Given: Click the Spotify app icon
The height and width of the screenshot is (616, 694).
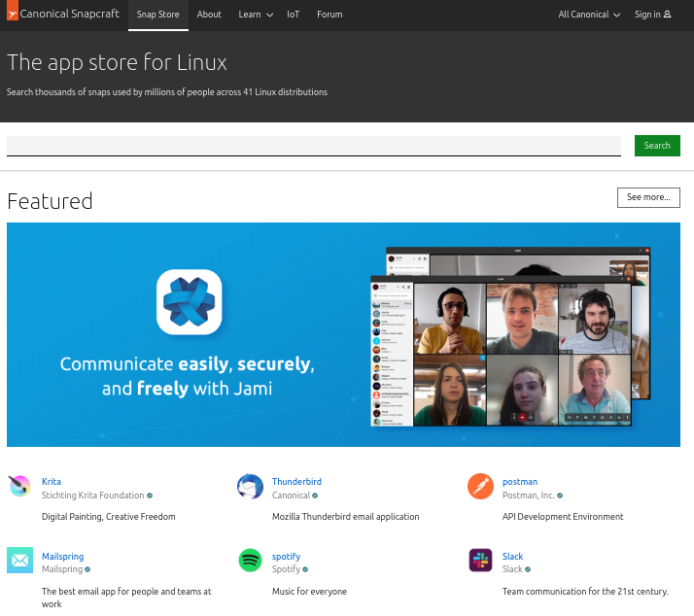Looking at the screenshot, I should [x=251, y=561].
